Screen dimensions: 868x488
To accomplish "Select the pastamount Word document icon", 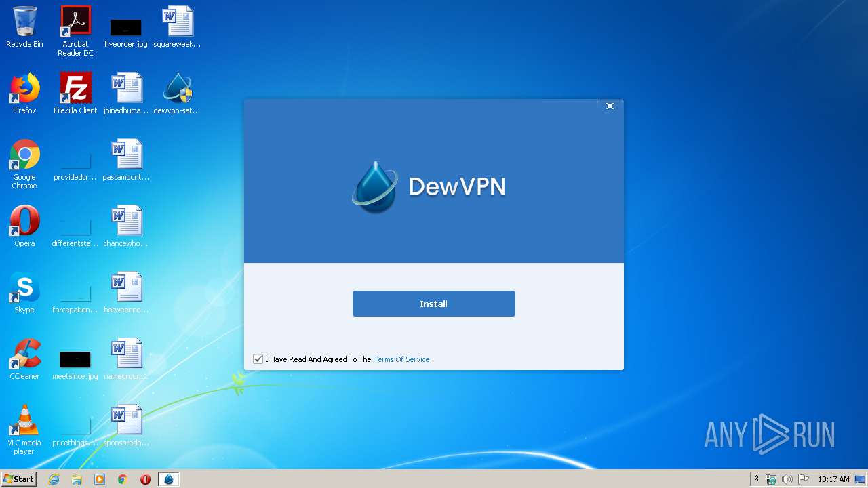I will coord(126,160).
